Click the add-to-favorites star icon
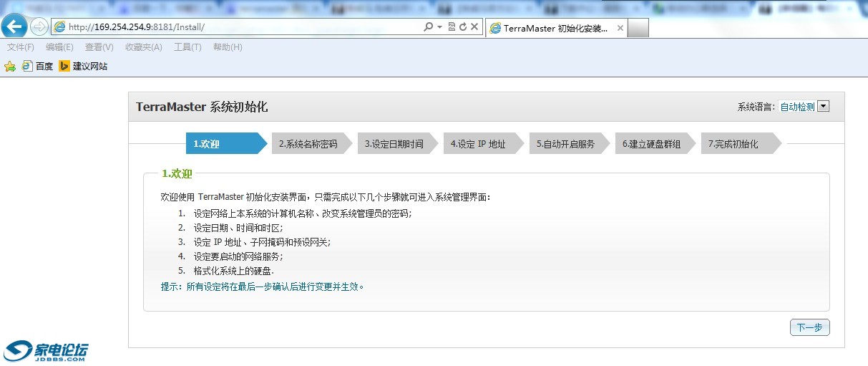 point(10,66)
